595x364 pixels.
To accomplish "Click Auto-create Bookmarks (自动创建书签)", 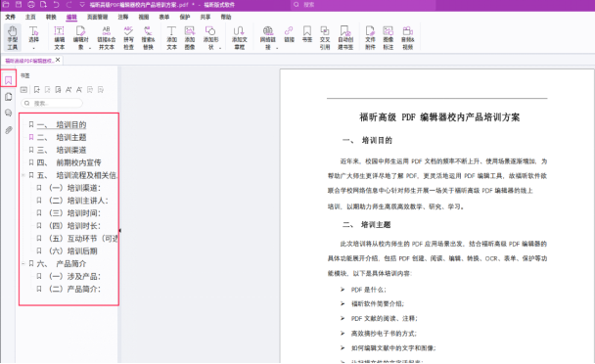I will coord(345,37).
